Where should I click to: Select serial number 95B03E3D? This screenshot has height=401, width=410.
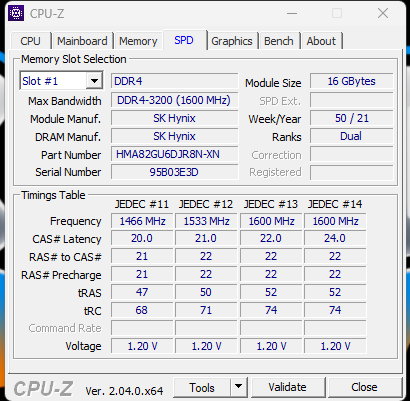tap(174, 172)
